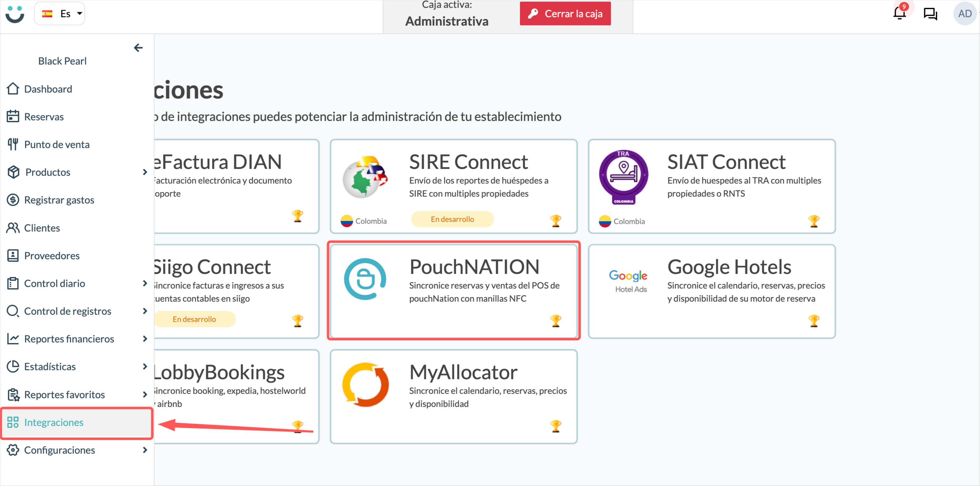This screenshot has width=980, height=486.
Task: Click trophy icon on SIAT Connect card
Action: coord(814,221)
